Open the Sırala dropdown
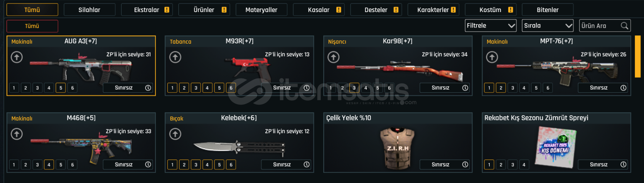The width and height of the screenshot is (644, 183). tap(548, 25)
